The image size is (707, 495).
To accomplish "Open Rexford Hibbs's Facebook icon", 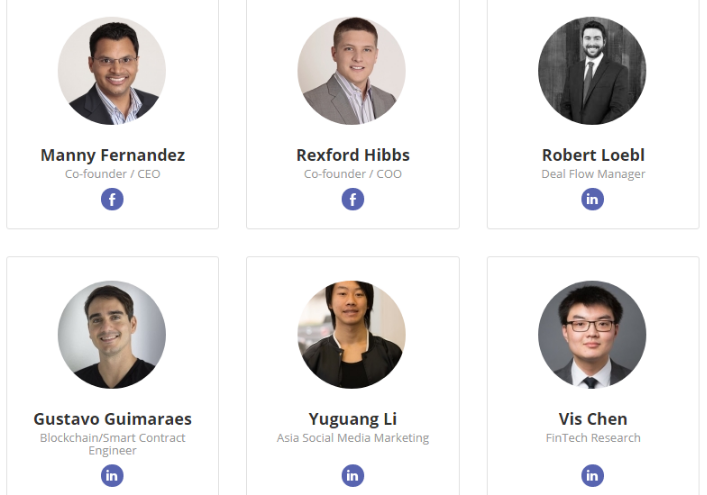I will click(353, 199).
